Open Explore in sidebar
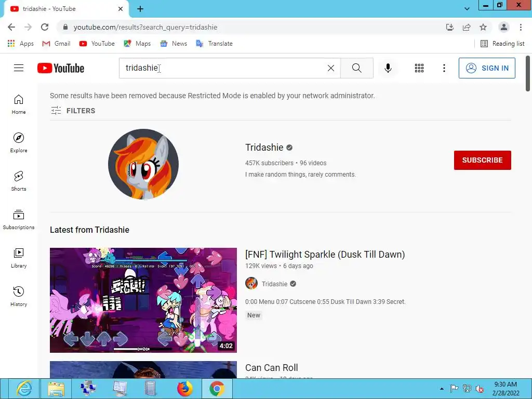532x399 pixels. tap(19, 142)
